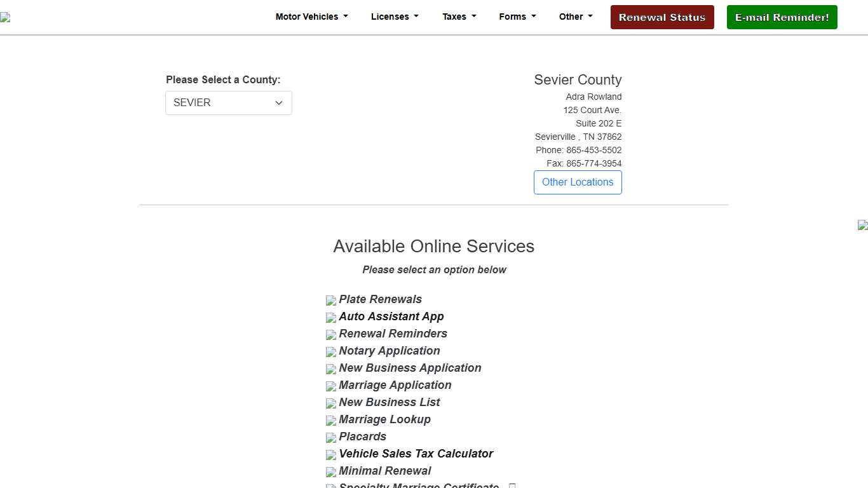Open the New Business Application link

[410, 368]
